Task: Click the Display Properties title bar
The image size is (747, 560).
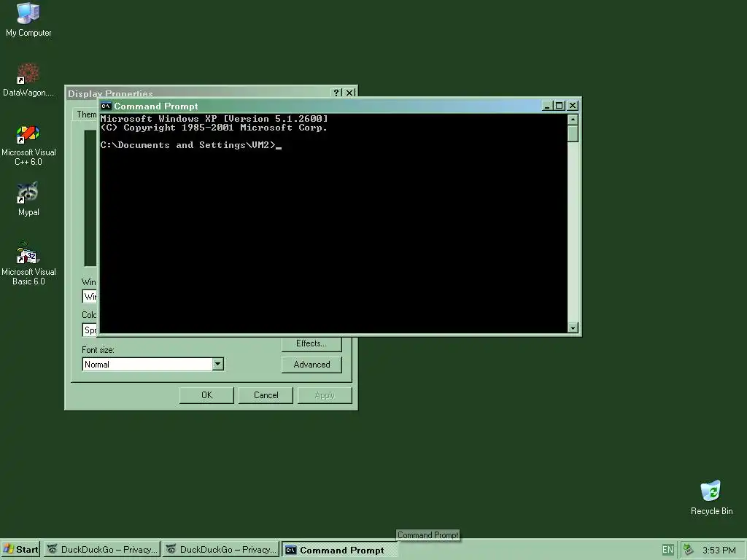Action: (198, 93)
